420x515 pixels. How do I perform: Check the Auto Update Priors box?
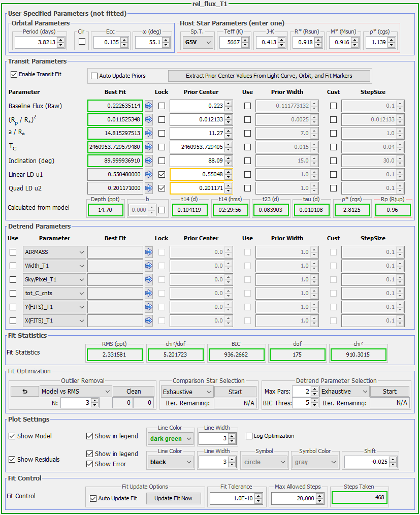pyautogui.click(x=94, y=76)
